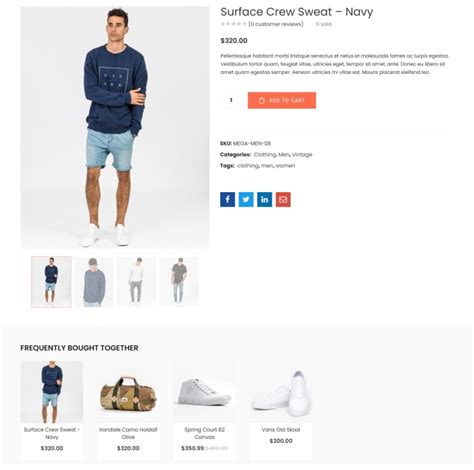The width and height of the screenshot is (474, 470).
Task: Click the main product image
Action: pyautogui.click(x=115, y=127)
